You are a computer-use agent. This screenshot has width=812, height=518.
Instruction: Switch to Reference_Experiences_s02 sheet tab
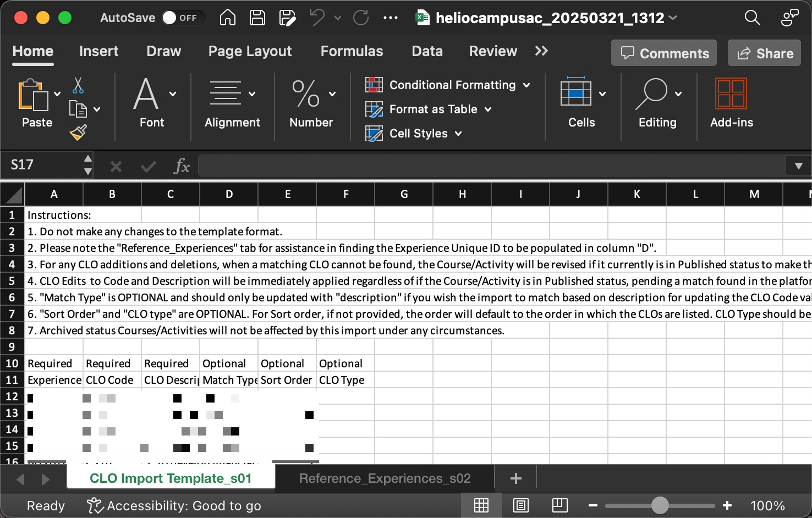385,478
